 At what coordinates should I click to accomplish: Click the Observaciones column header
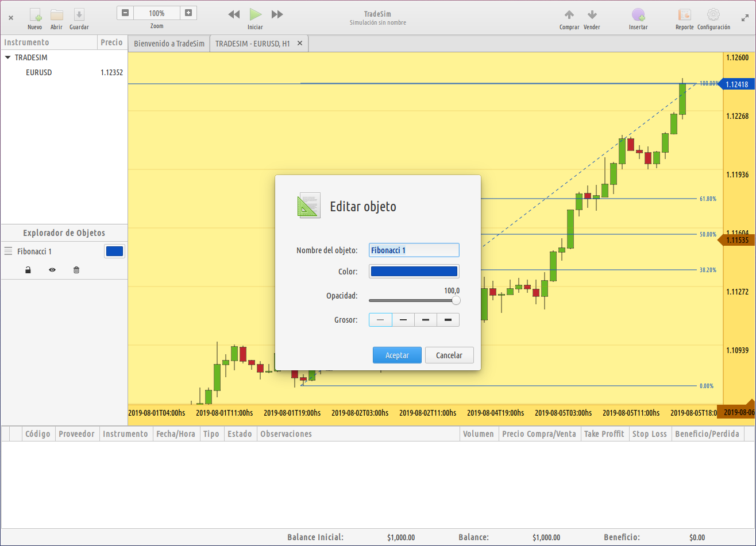358,434
